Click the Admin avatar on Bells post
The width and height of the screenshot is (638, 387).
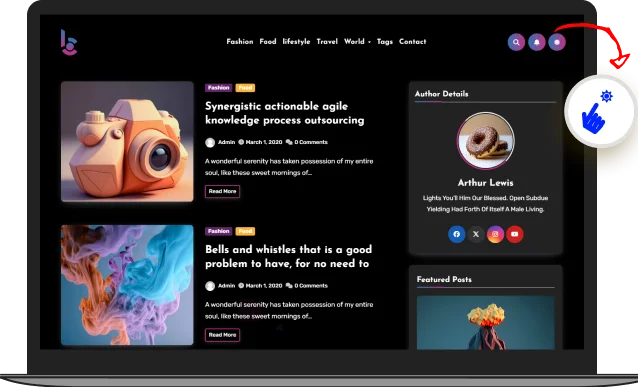(210, 286)
